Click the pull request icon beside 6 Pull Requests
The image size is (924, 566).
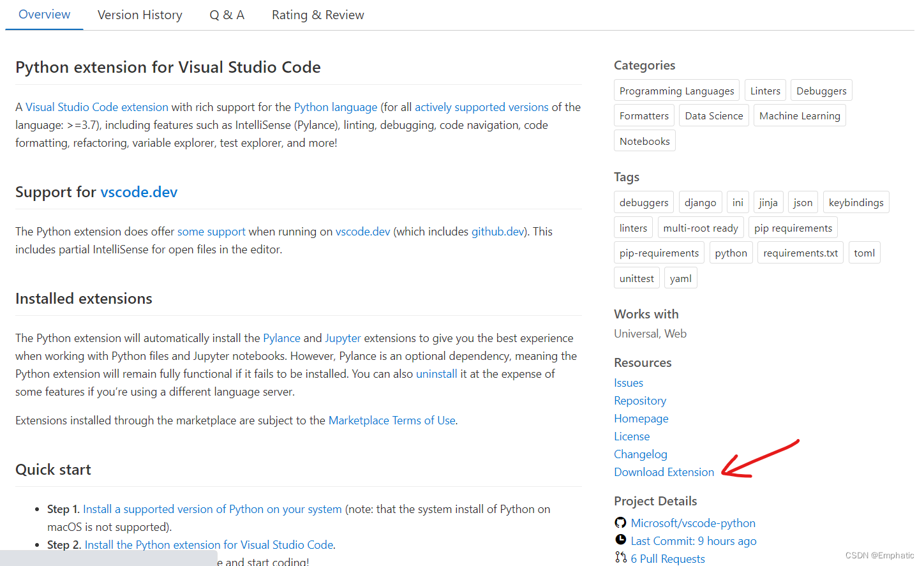point(620,558)
